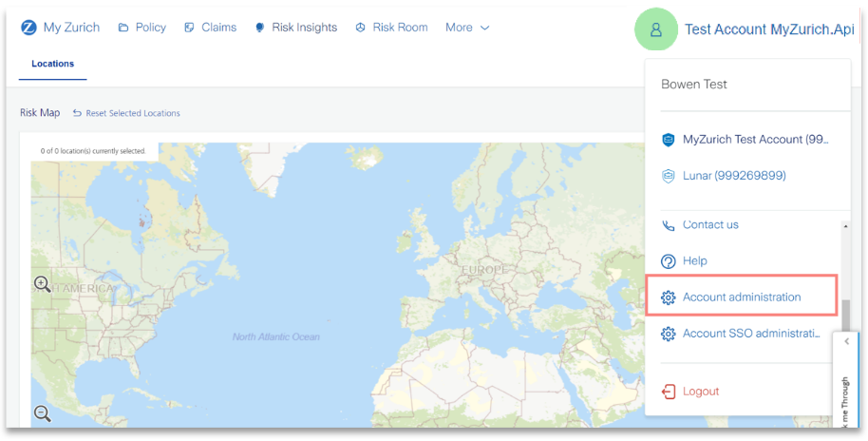This screenshot has height=441, width=868.
Task: Click the Zurich logo icon
Action: pos(28,28)
